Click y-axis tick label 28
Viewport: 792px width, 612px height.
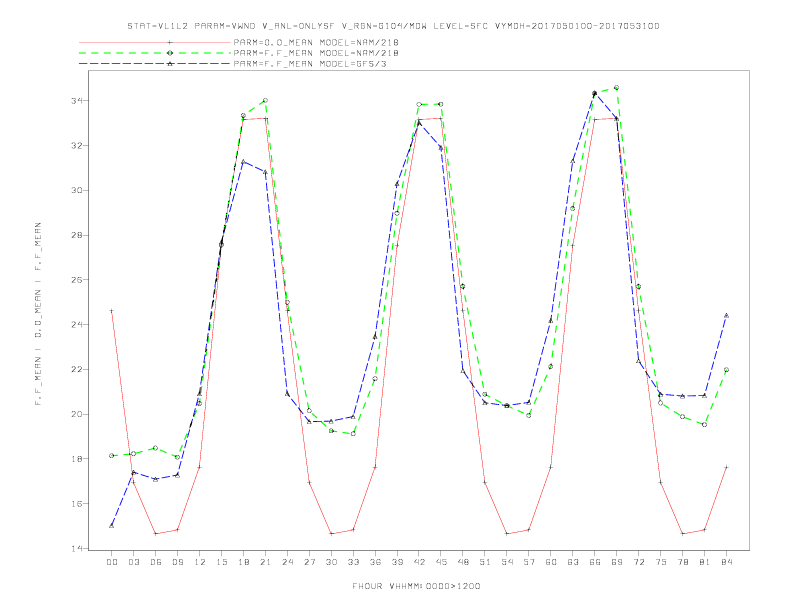tap(77, 235)
